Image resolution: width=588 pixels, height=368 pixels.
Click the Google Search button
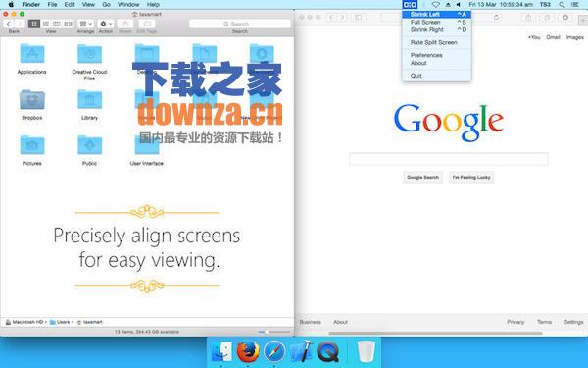pos(422,177)
